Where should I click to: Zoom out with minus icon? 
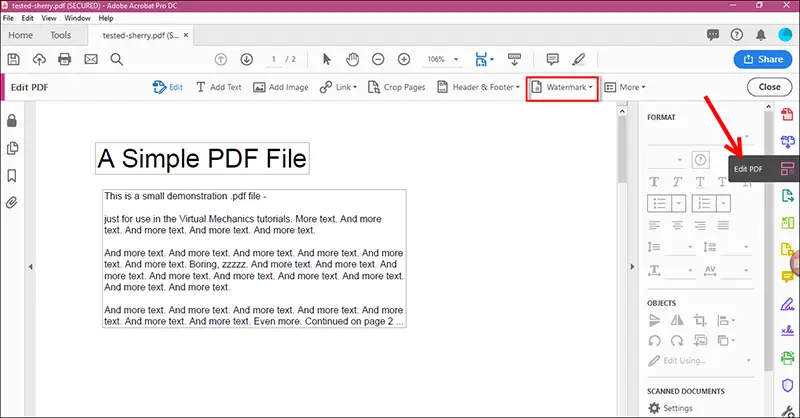coord(378,59)
